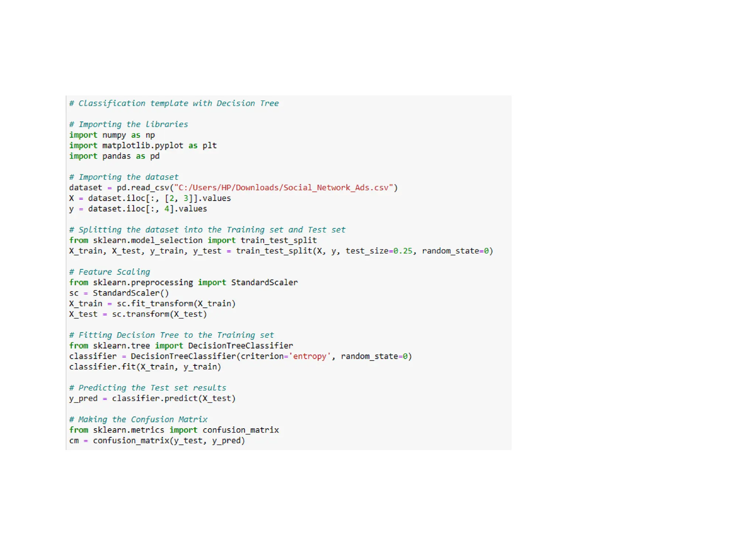Image resolution: width=756 pixels, height=535 pixels.
Task: Click the 'entropy' criterion string
Action: coord(310,357)
